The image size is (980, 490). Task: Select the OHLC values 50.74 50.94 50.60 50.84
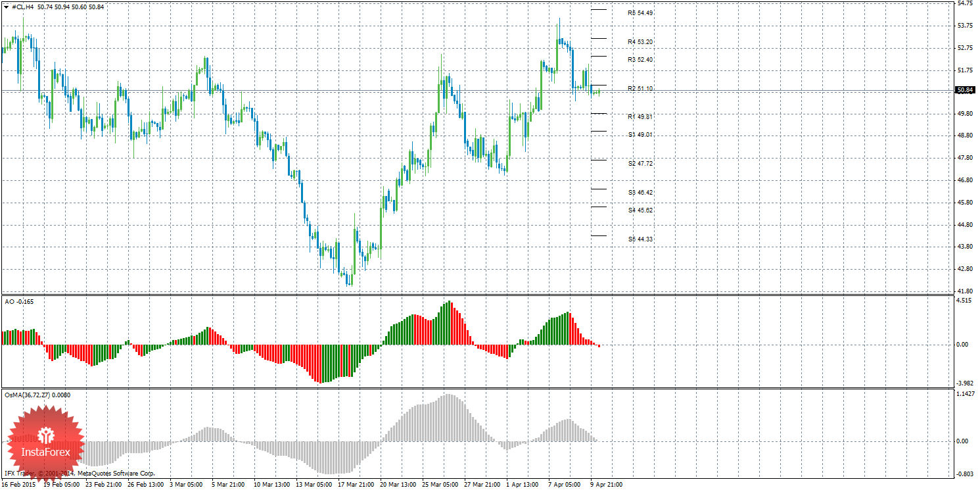70,7
